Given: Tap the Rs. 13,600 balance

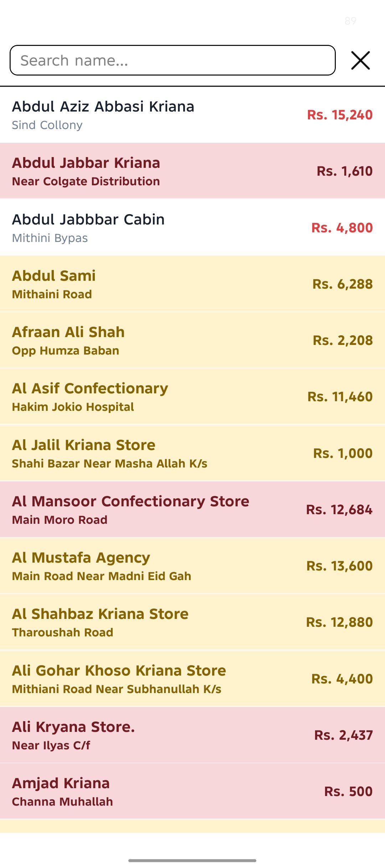Looking at the screenshot, I should (339, 566).
